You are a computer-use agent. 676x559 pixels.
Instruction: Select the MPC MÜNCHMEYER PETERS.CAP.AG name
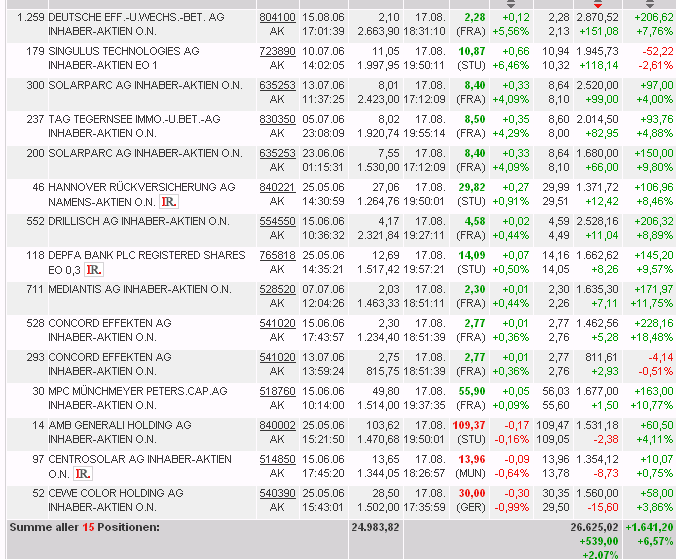pos(138,392)
